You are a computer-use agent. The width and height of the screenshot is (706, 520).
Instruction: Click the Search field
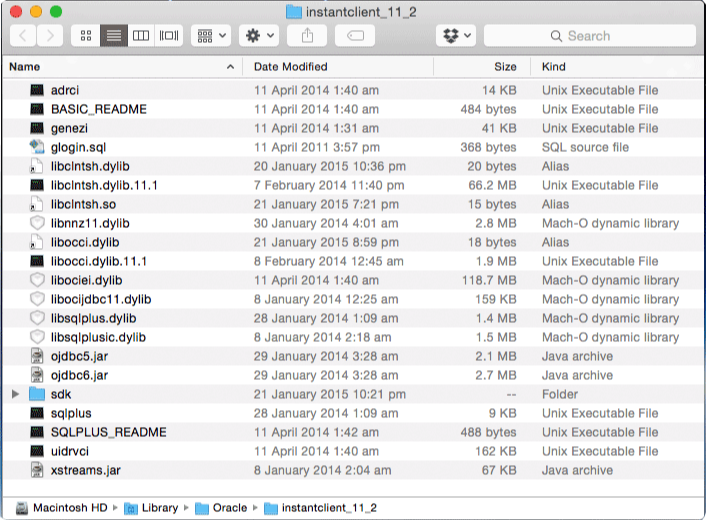tap(589, 36)
